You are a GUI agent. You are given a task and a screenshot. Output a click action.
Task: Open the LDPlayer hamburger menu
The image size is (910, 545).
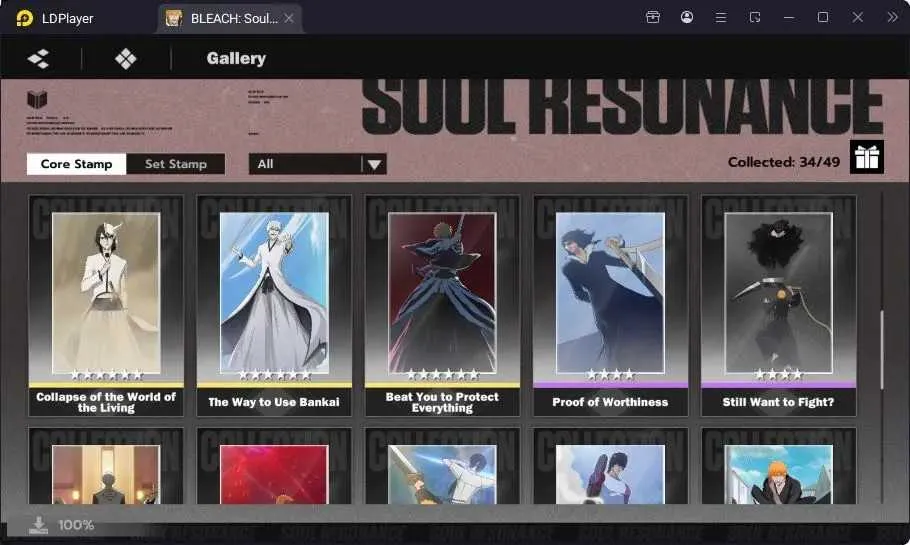pos(720,18)
